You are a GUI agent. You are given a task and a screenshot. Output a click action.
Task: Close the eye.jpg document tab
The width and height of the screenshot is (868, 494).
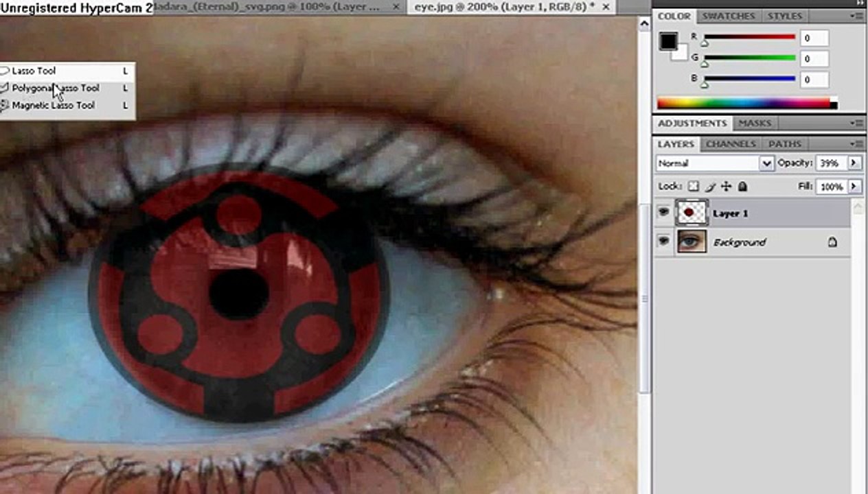click(605, 7)
